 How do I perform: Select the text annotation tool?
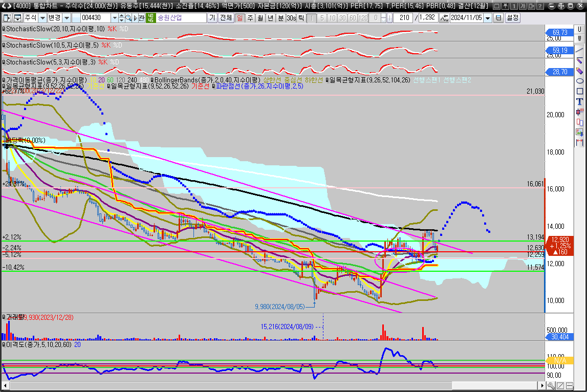(579, 101)
